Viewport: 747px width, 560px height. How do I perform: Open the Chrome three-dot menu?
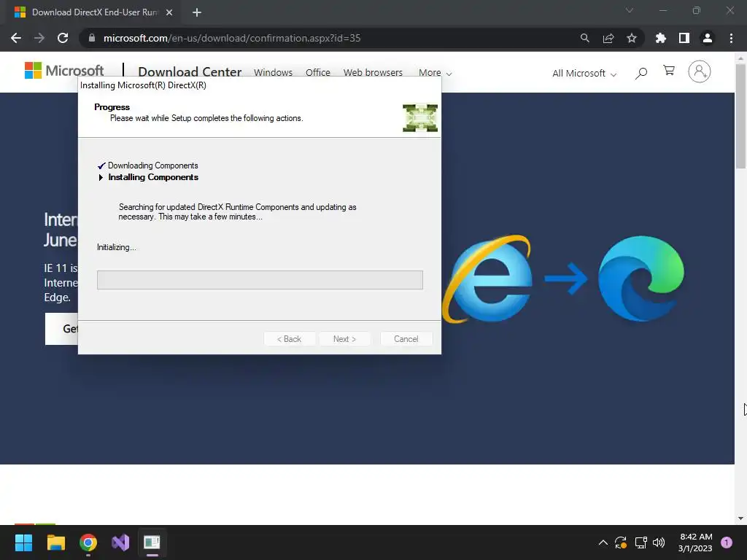tap(731, 38)
